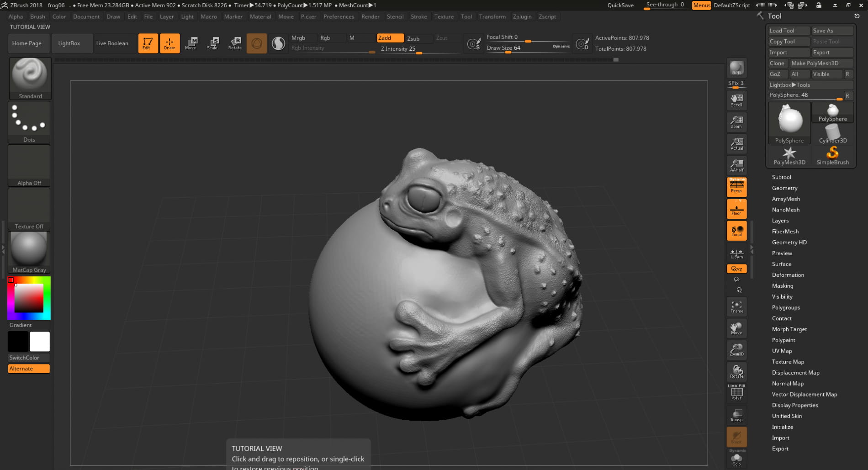This screenshot has height=470, width=868.
Task: Toggle Transp transparency mode
Action: (736, 415)
